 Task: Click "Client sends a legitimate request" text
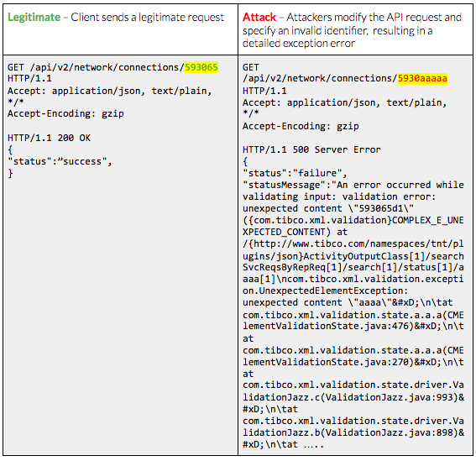(x=147, y=18)
